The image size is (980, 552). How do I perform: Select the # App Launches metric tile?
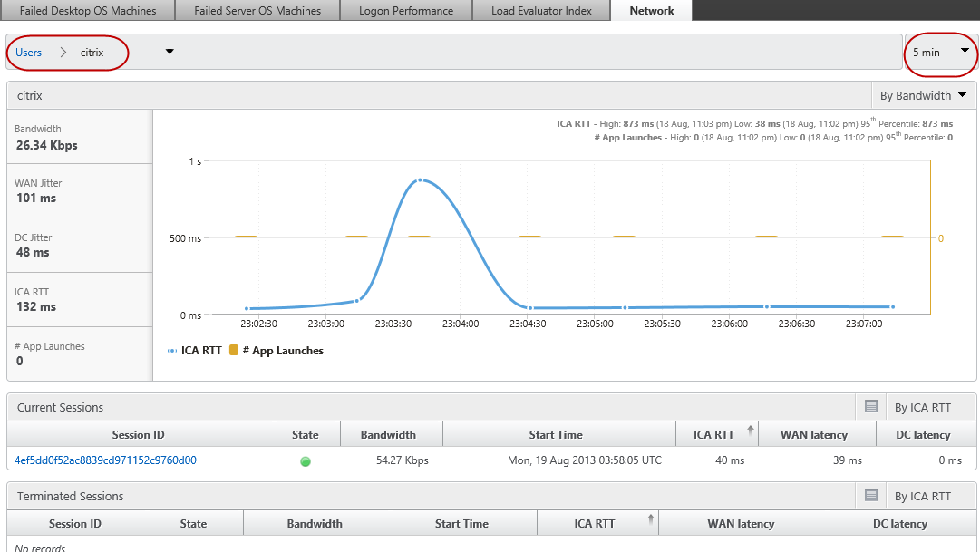click(79, 353)
